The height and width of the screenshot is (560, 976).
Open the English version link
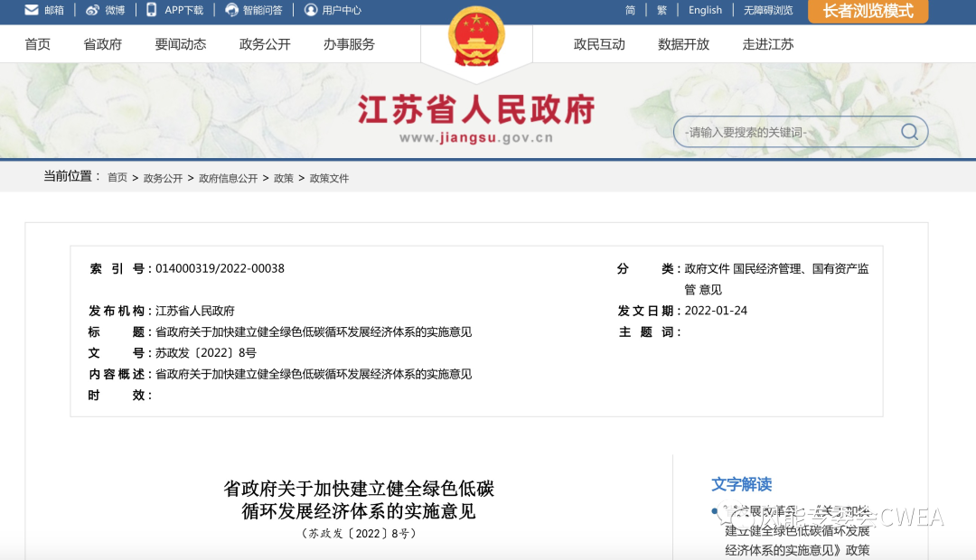(705, 10)
